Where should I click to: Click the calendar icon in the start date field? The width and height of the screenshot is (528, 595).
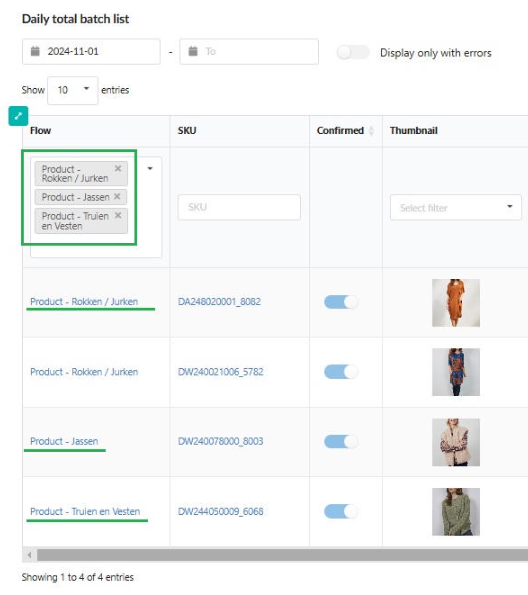coord(35,51)
